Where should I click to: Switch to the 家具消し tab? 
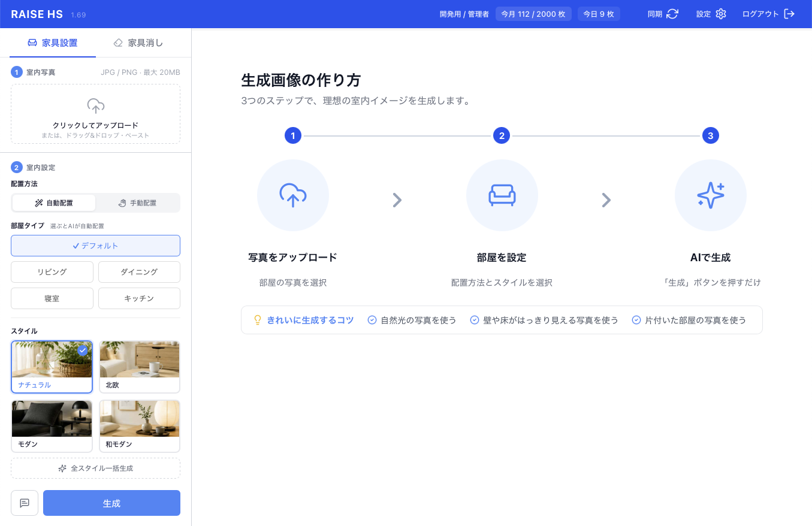138,43
